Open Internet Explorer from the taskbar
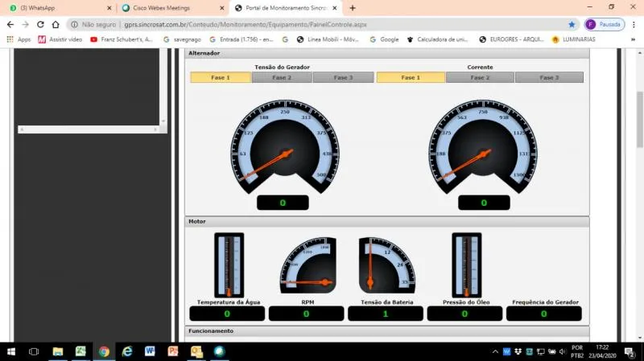644x361 pixels. 127,351
